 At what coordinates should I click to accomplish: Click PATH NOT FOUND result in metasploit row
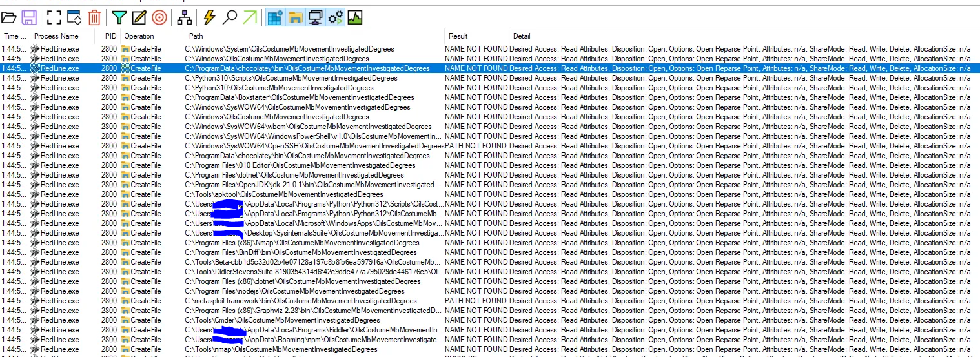pos(476,300)
